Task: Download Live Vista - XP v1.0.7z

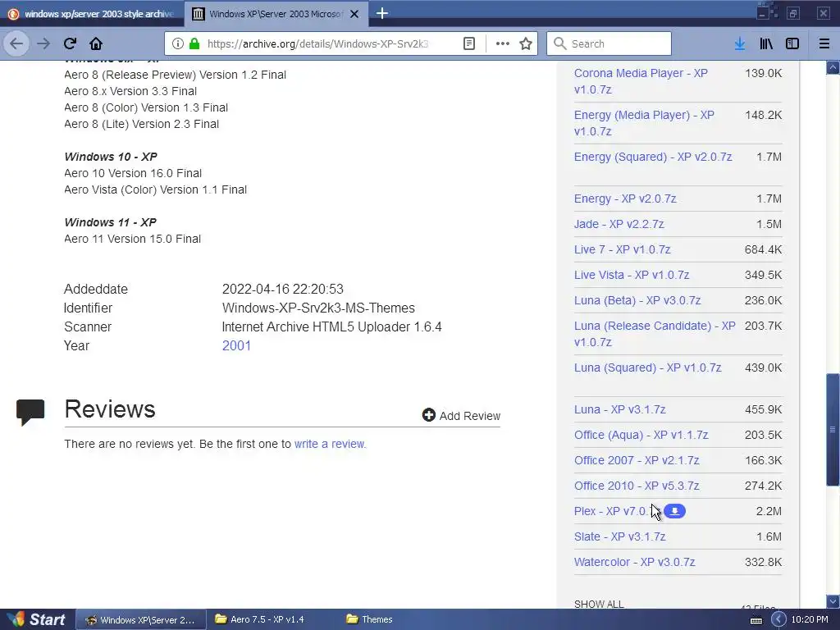Action: point(632,275)
